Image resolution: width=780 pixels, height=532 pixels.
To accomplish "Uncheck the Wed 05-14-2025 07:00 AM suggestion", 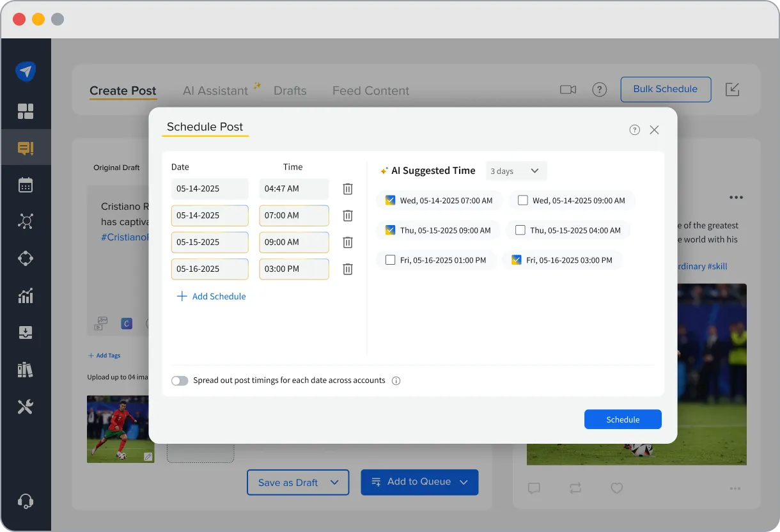I will [x=389, y=200].
